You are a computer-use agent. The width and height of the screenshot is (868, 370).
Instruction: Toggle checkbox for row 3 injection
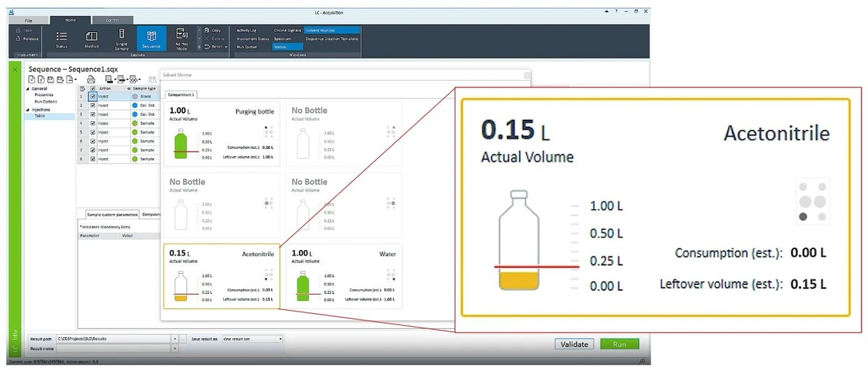[x=93, y=114]
